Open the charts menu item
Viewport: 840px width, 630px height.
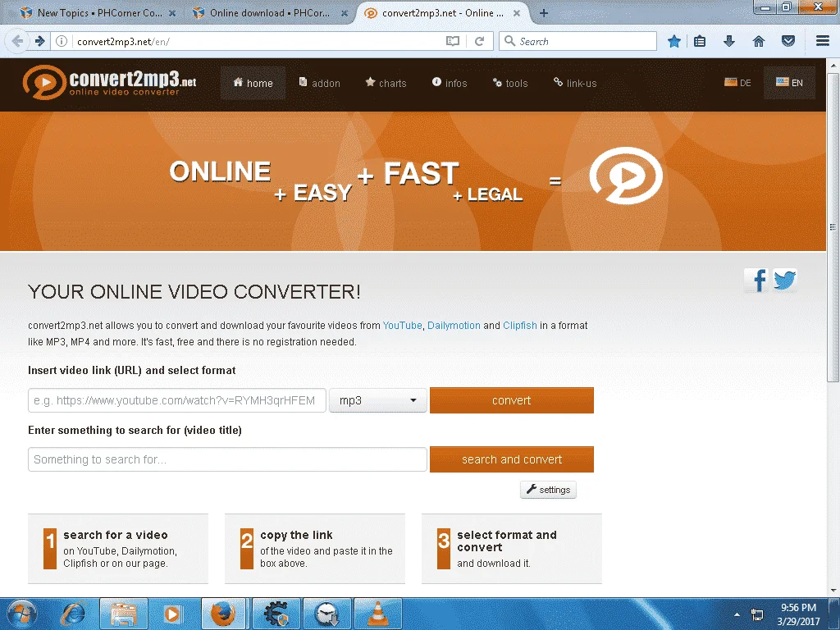[386, 83]
